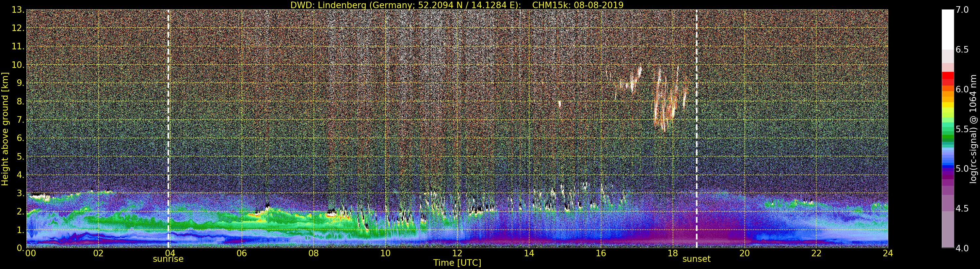The height and width of the screenshot is (269, 980).
Task: Click the time axis tick '10'
Action: coord(385,253)
